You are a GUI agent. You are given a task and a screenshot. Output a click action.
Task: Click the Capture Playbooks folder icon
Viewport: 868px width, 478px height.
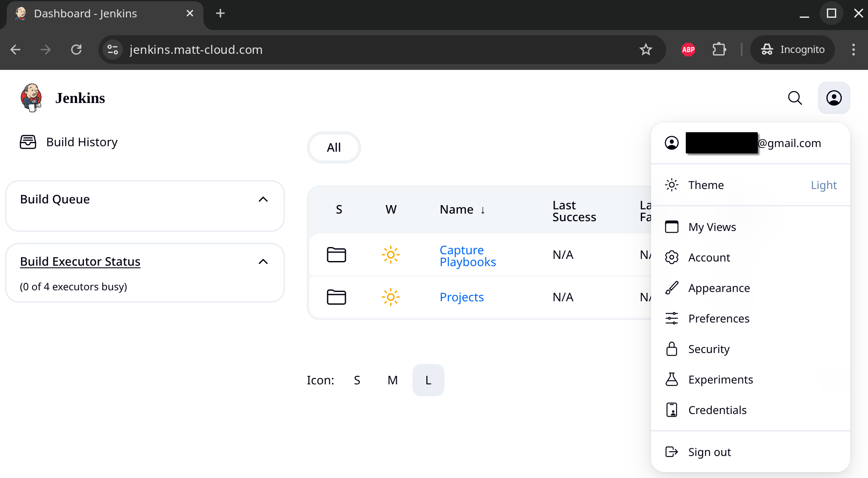(x=337, y=255)
